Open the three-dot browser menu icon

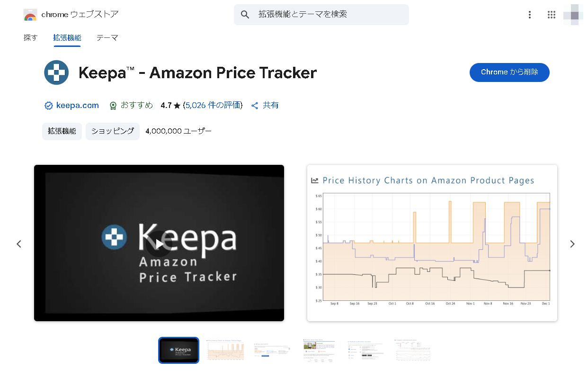pyautogui.click(x=529, y=15)
